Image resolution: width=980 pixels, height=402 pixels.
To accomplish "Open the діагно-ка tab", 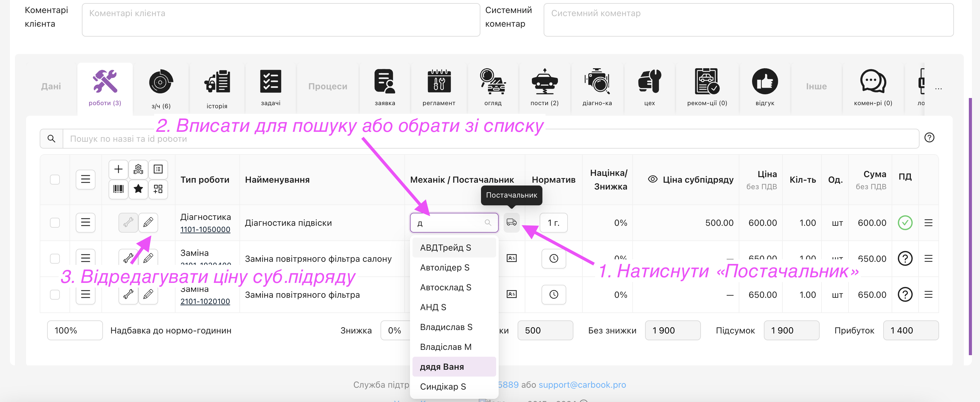I will point(597,88).
